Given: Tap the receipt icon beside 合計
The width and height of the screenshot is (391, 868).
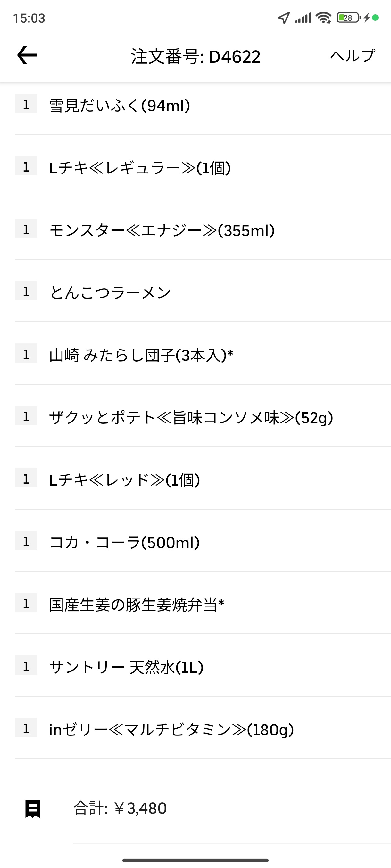Looking at the screenshot, I should click(x=33, y=809).
